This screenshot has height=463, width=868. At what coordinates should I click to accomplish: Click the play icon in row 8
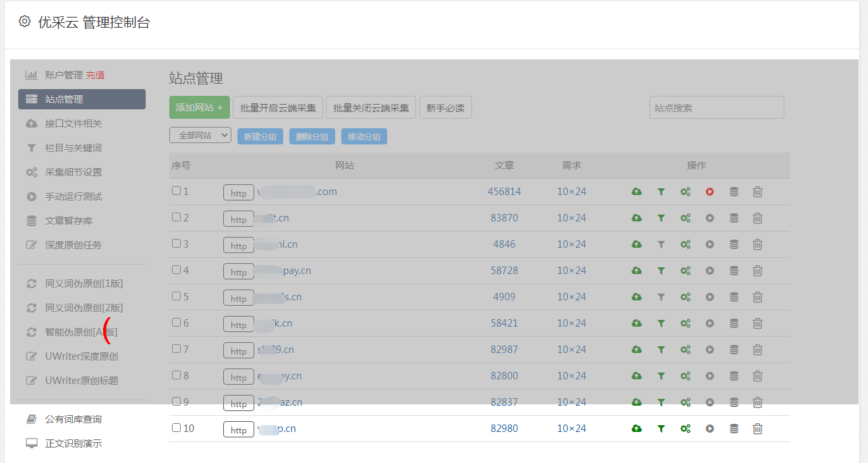710,376
